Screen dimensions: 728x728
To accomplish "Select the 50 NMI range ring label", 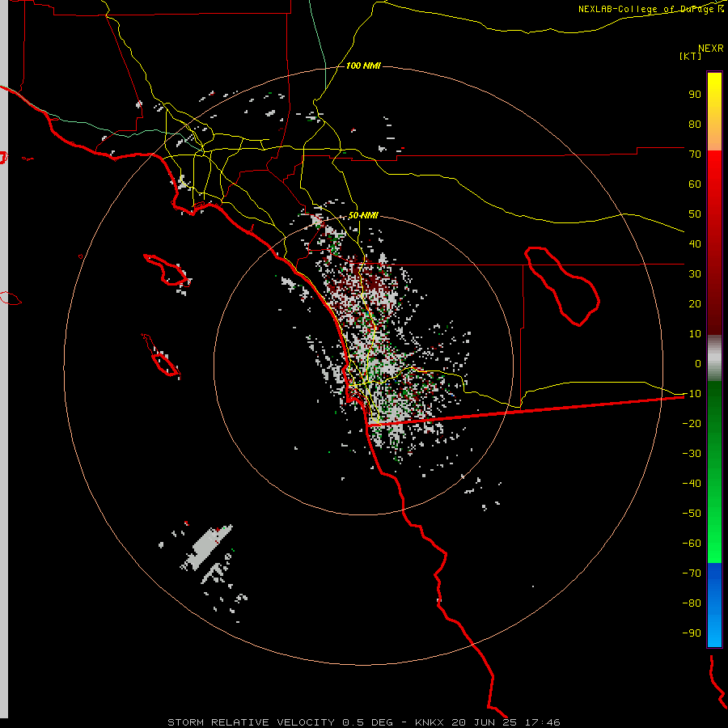I will [x=363, y=215].
